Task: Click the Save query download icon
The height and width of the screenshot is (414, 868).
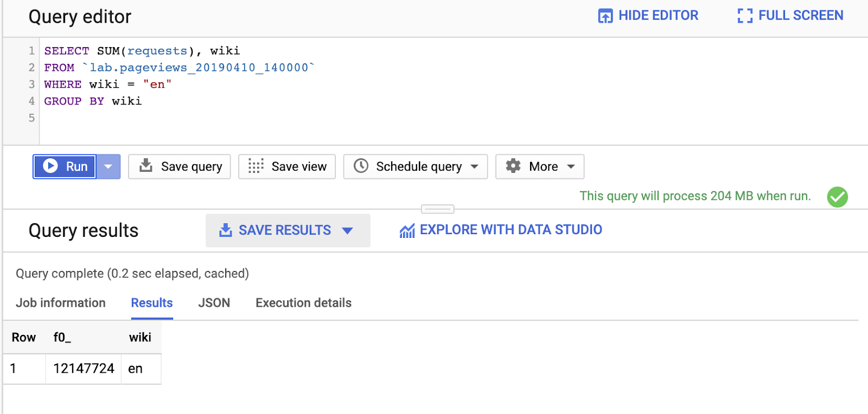Action: click(146, 165)
